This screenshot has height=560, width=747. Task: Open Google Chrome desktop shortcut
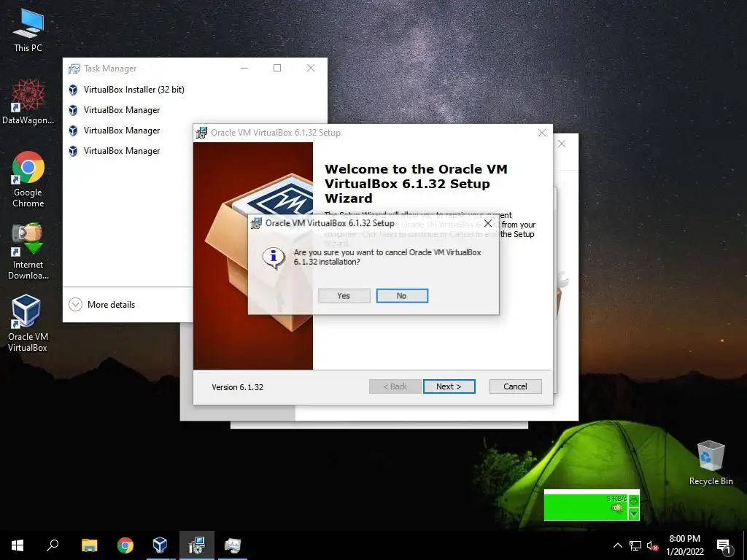(x=28, y=179)
